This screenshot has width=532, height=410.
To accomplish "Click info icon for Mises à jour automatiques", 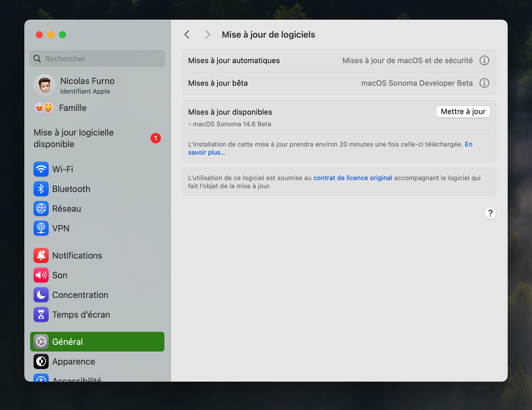I will click(x=484, y=61).
